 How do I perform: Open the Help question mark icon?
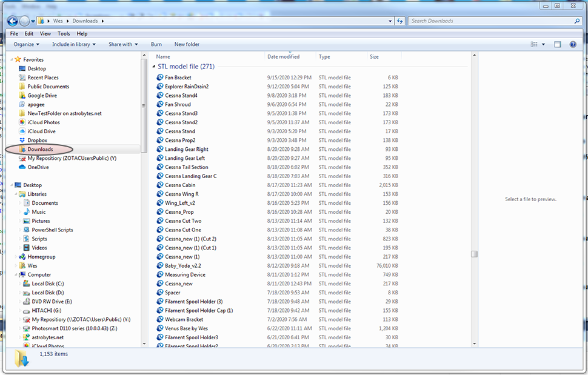coord(574,44)
